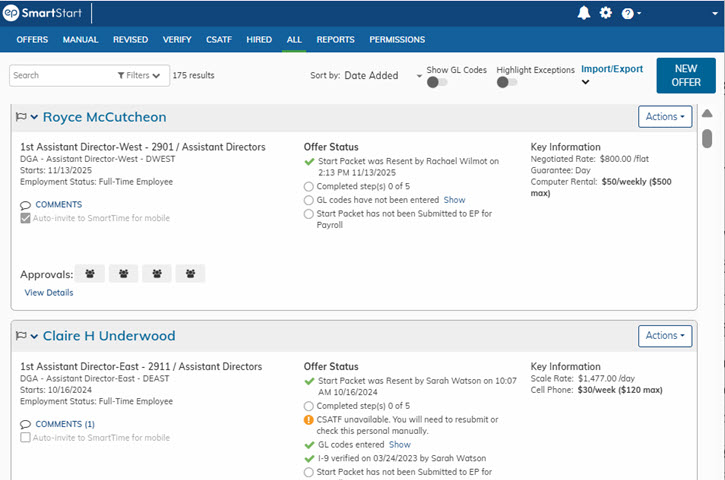
Task: Expand the Import/Export chevron
Action: click(585, 82)
